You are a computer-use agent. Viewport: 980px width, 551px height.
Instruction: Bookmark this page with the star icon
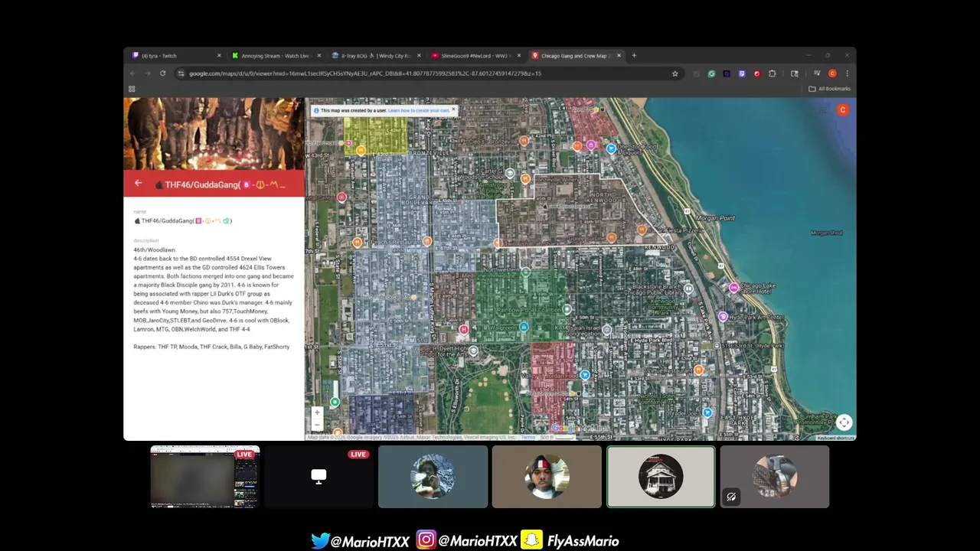(x=675, y=73)
